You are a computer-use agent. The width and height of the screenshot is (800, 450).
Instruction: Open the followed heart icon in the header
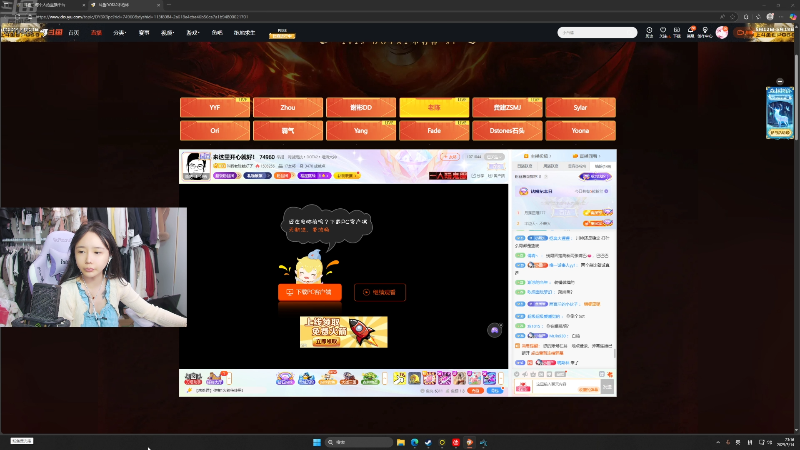663,32
